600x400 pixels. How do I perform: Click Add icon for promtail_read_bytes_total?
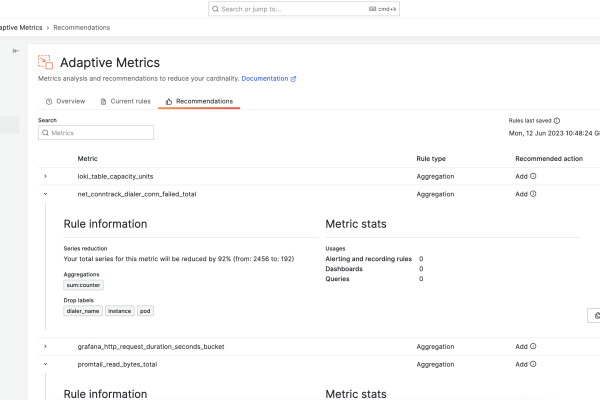point(533,365)
